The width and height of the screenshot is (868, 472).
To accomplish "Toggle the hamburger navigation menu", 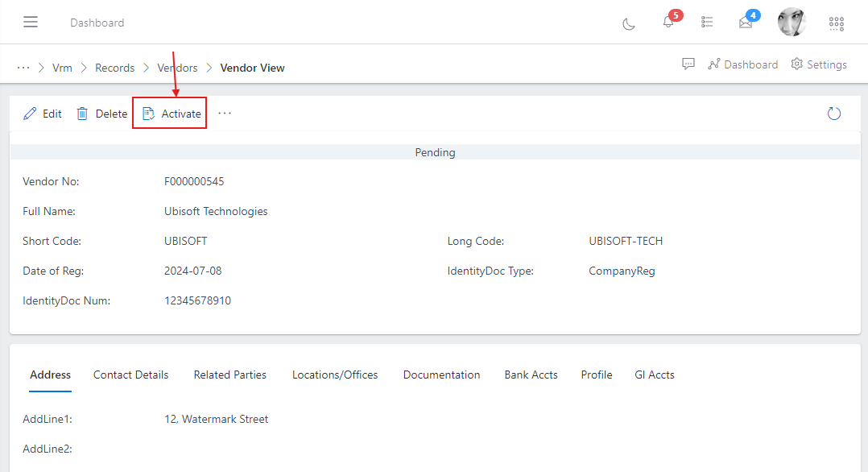I will point(31,22).
